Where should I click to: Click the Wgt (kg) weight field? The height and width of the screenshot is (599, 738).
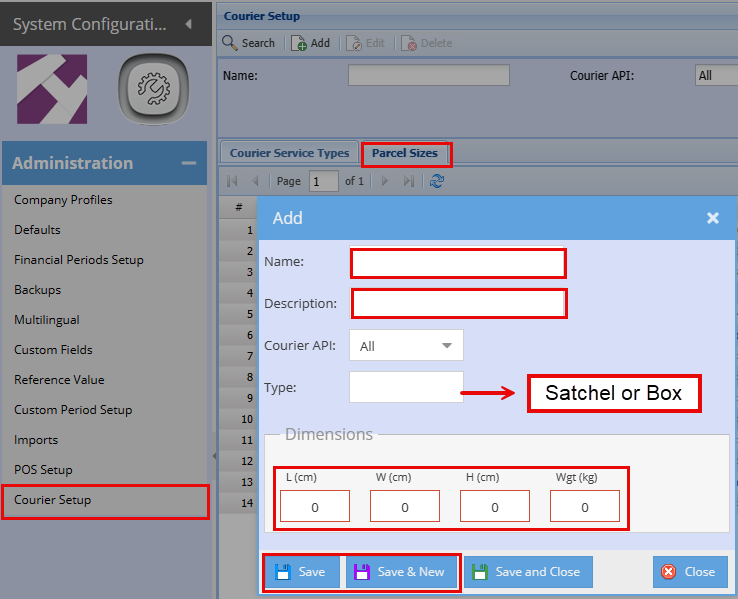tap(585, 506)
